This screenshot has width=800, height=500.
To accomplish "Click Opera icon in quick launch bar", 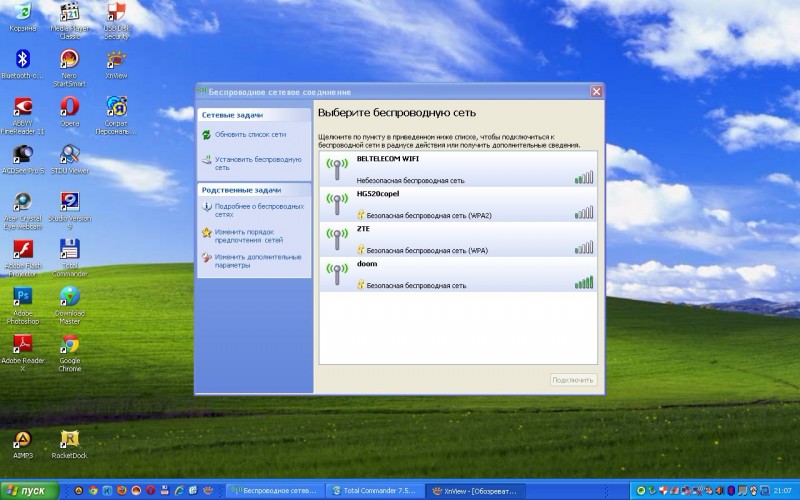I will coord(151,490).
